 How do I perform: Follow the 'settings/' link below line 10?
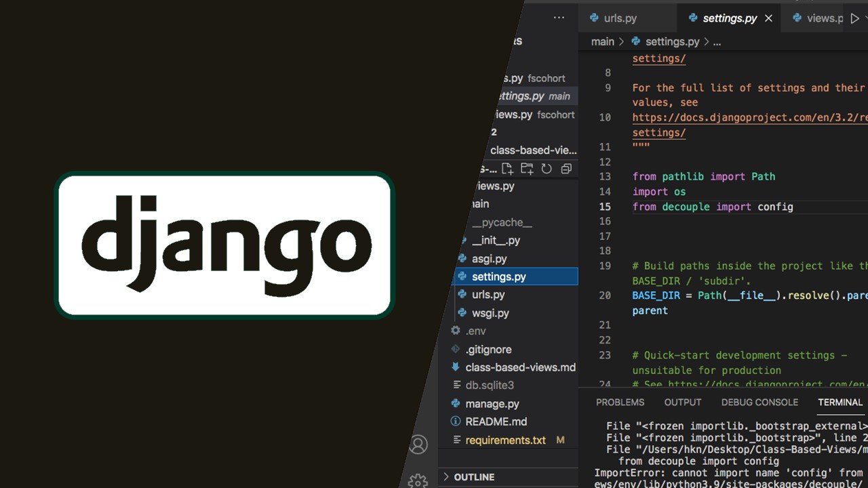659,132
